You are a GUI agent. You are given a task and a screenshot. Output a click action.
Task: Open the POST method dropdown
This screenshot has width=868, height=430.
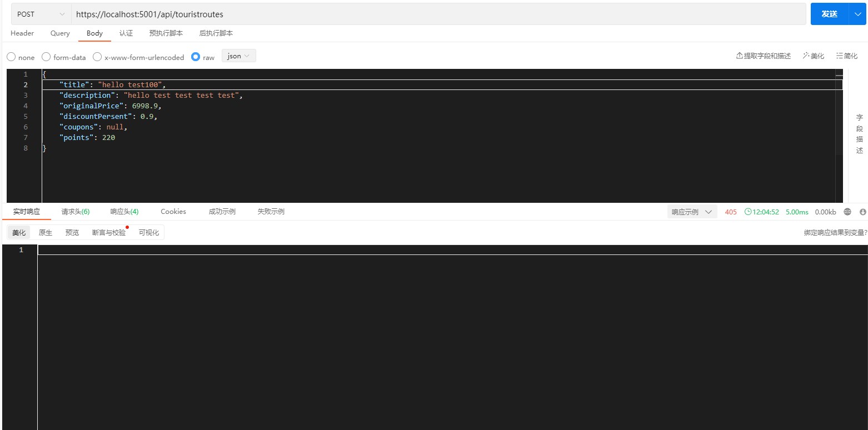41,14
